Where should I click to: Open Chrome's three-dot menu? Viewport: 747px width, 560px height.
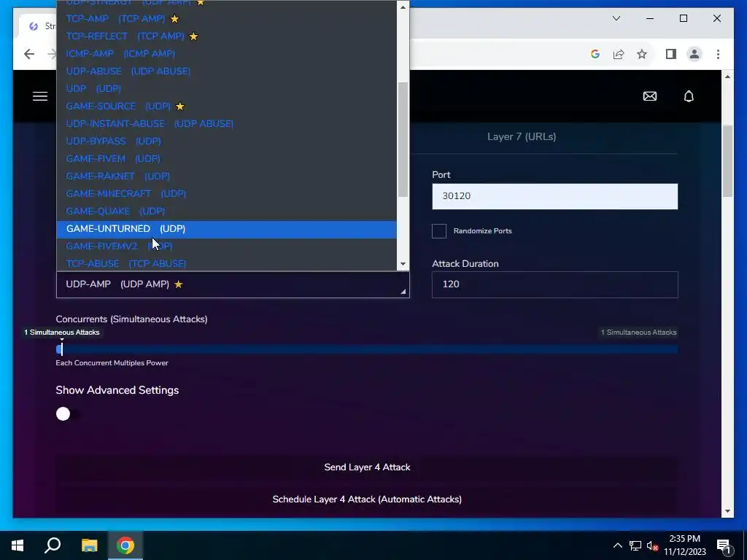click(x=718, y=54)
